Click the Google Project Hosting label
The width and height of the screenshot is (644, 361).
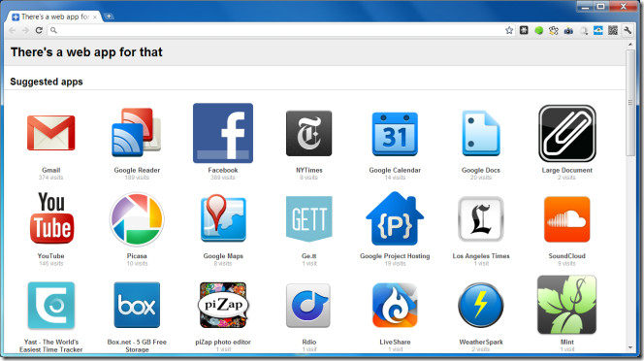click(395, 256)
